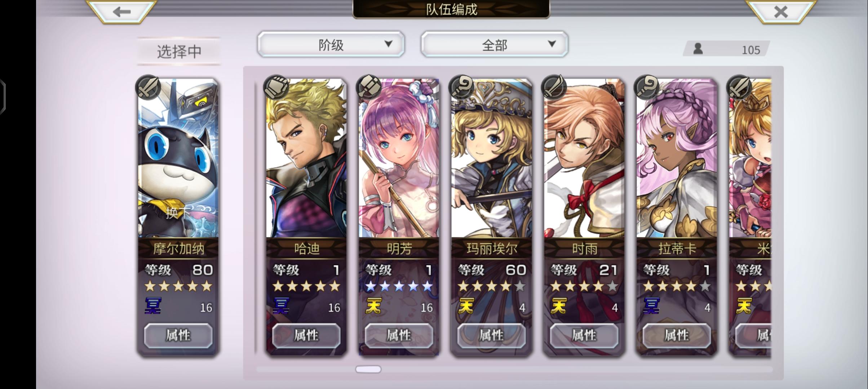Open 属性 for 哈迪

[x=306, y=335]
